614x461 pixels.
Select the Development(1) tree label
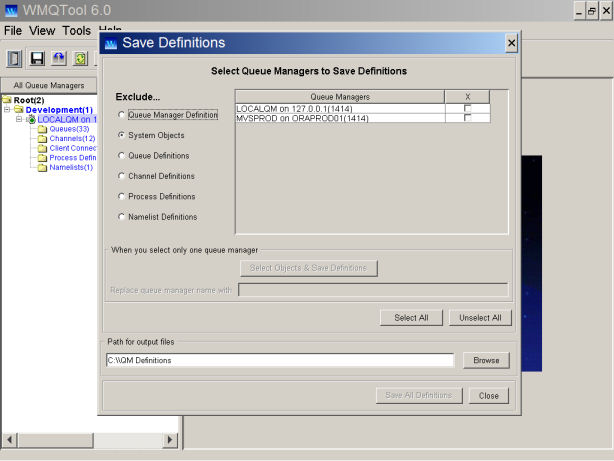(59, 110)
